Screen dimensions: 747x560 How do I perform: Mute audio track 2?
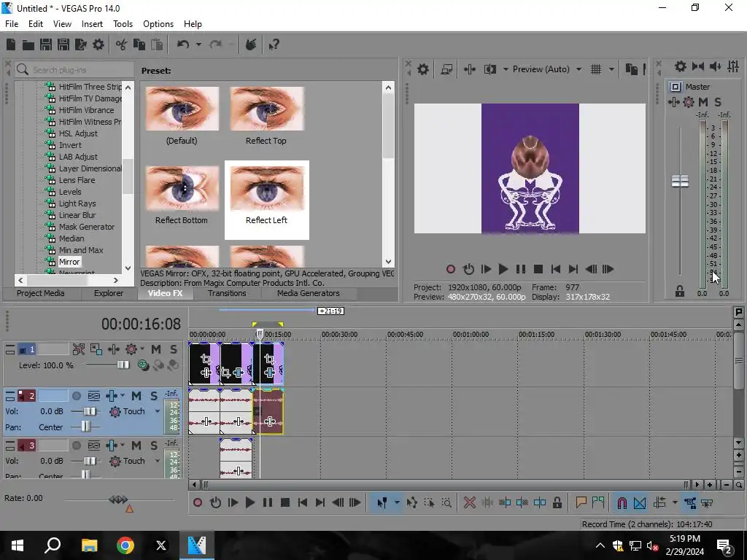pos(136,396)
